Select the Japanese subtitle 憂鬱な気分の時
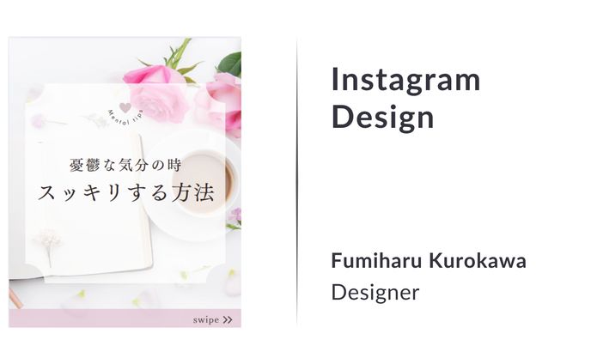 click(125, 166)
